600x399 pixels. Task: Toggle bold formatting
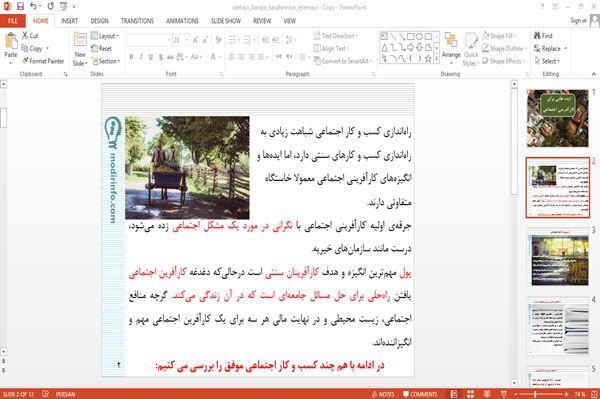tap(131, 57)
